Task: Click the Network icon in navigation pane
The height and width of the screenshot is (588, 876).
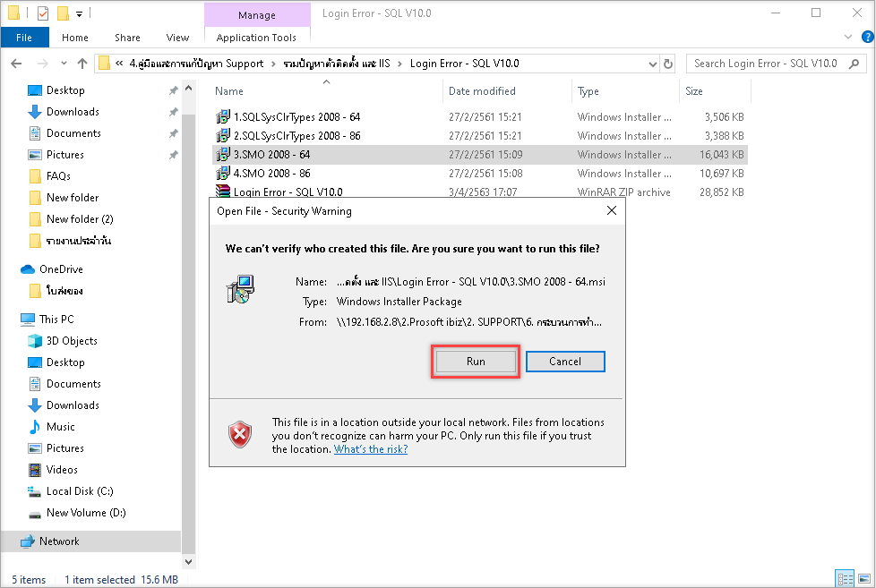Action: pos(28,541)
